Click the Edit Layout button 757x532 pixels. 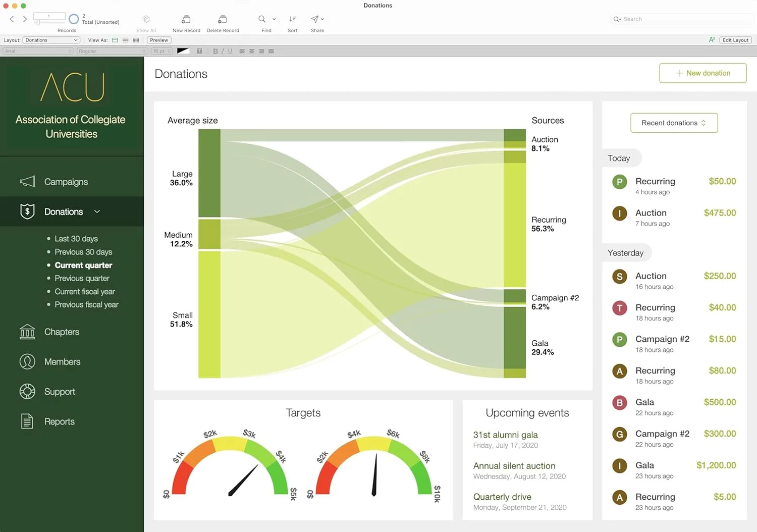(x=735, y=40)
